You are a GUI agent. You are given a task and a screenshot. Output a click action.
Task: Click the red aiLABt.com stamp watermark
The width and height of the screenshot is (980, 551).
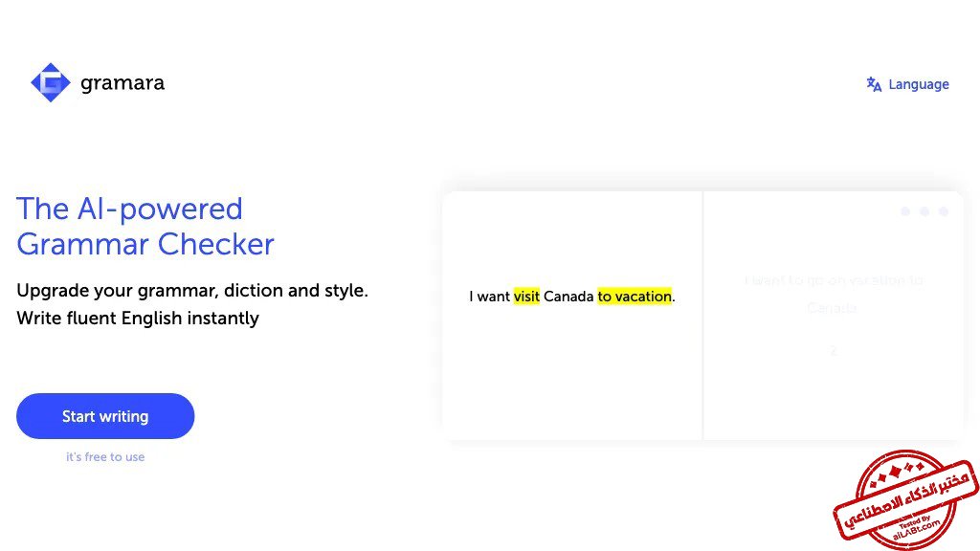[905, 499]
